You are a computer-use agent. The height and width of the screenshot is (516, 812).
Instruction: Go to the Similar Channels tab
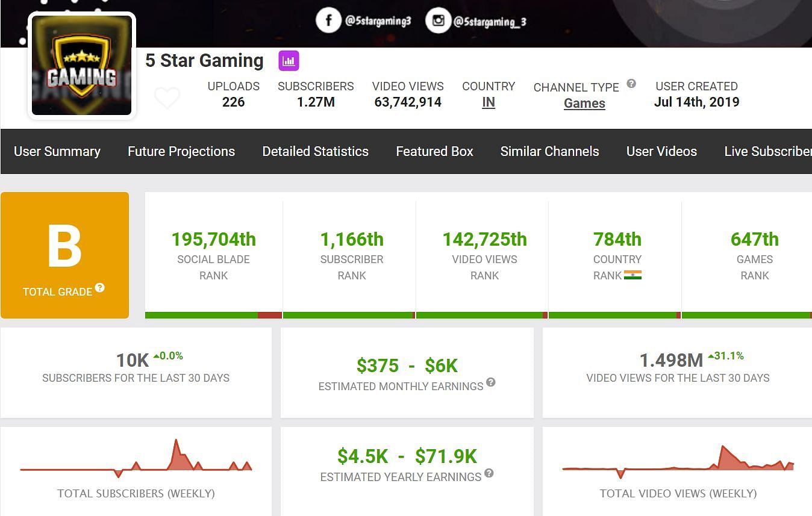(549, 152)
